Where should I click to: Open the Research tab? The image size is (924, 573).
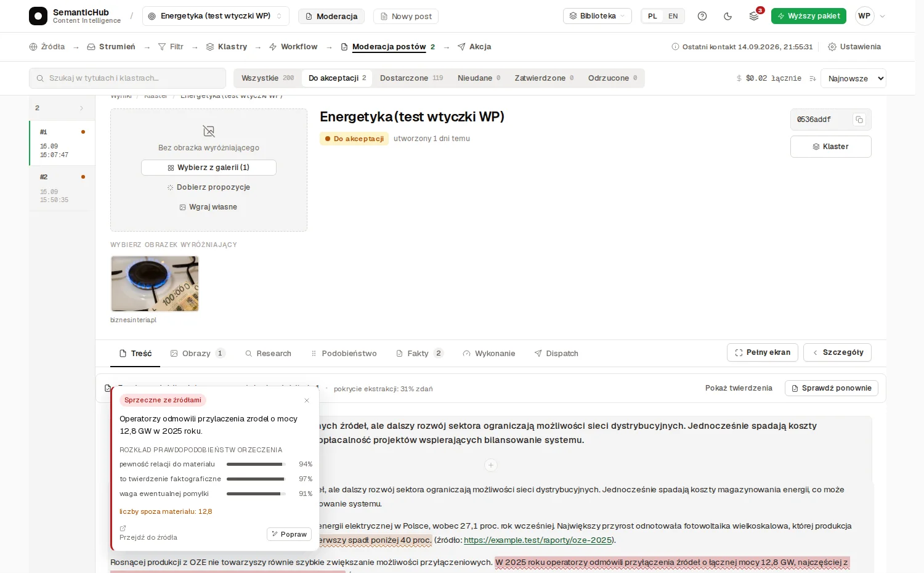point(268,354)
